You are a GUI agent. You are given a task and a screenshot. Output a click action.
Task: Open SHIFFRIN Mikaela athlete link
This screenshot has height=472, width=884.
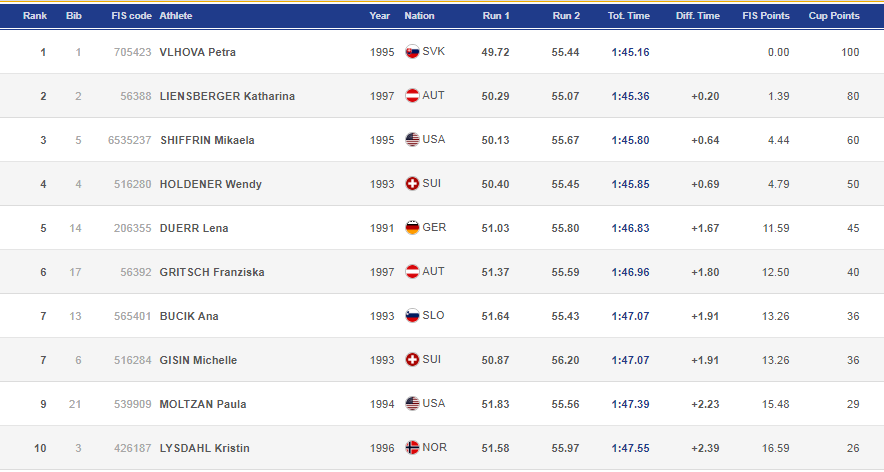[207, 140]
